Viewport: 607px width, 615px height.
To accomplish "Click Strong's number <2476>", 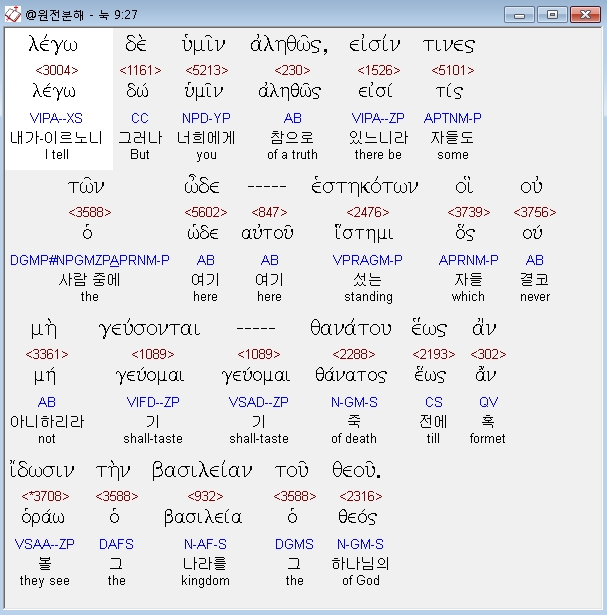I will coord(368,212).
